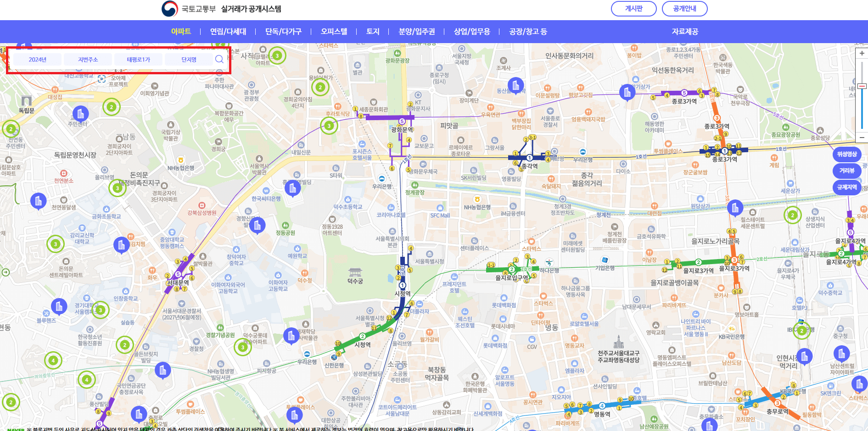Image resolution: width=868 pixels, height=431 pixels.
Task: Click the 덕수궁 palace map label
Action: (355, 281)
